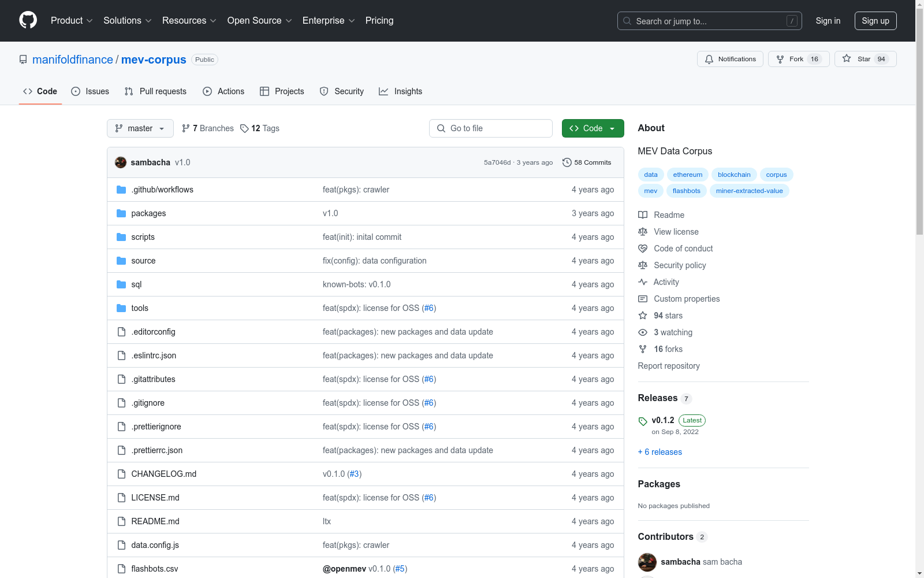
Task: Click the .editorconfig file icon
Action: pyautogui.click(x=121, y=332)
